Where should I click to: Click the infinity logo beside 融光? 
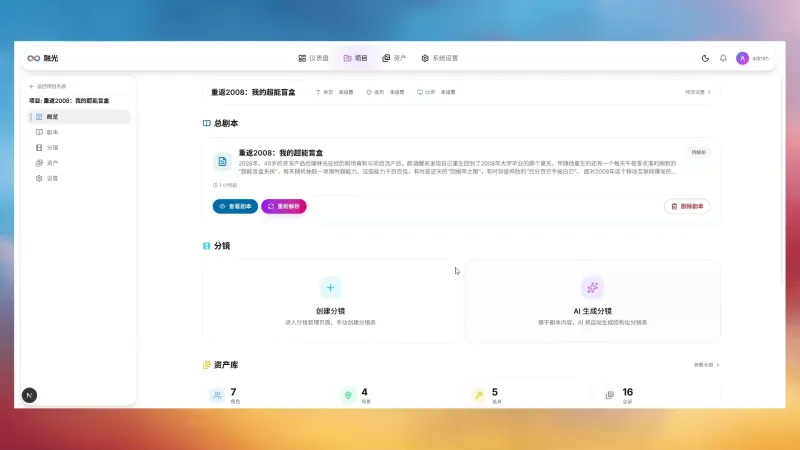[34, 58]
